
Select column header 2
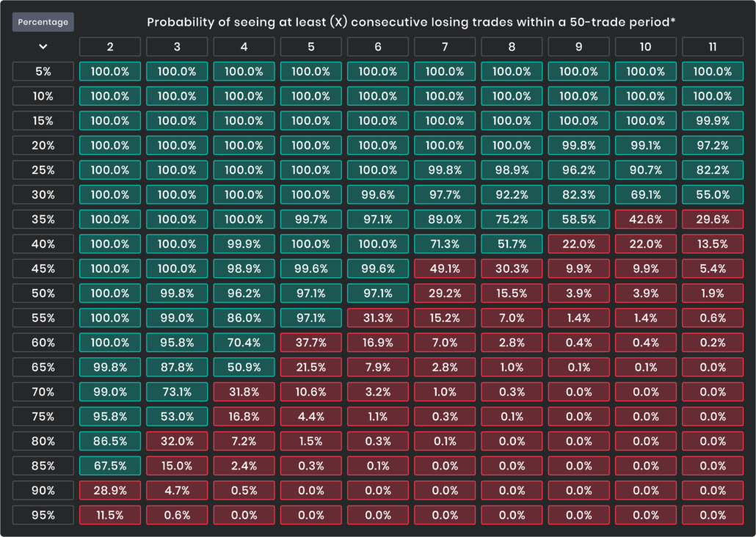[110, 47]
